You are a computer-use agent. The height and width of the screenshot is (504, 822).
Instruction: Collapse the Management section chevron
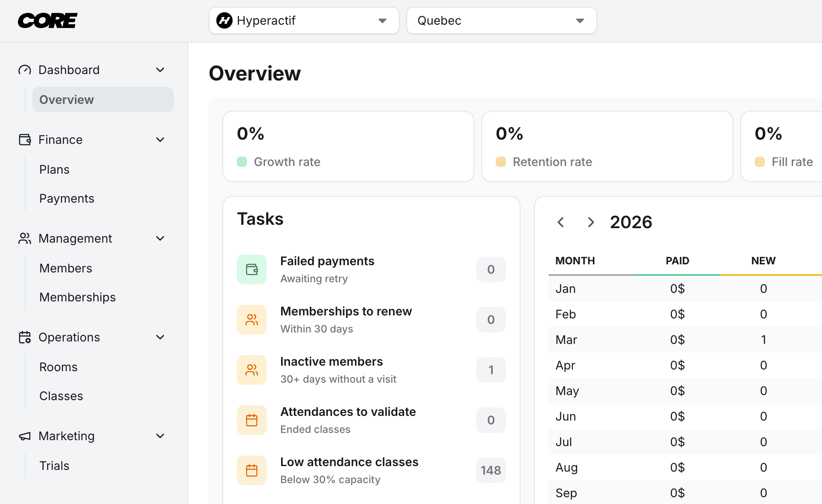click(160, 238)
